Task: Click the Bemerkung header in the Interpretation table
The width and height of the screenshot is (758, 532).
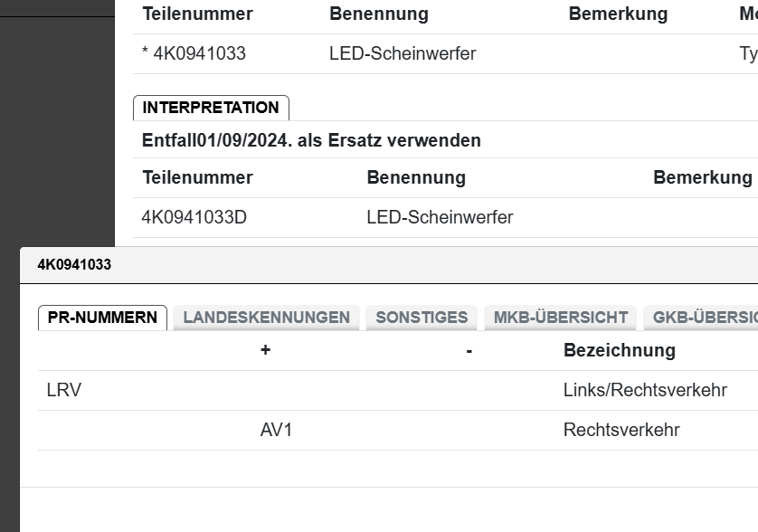Action: pos(702,177)
